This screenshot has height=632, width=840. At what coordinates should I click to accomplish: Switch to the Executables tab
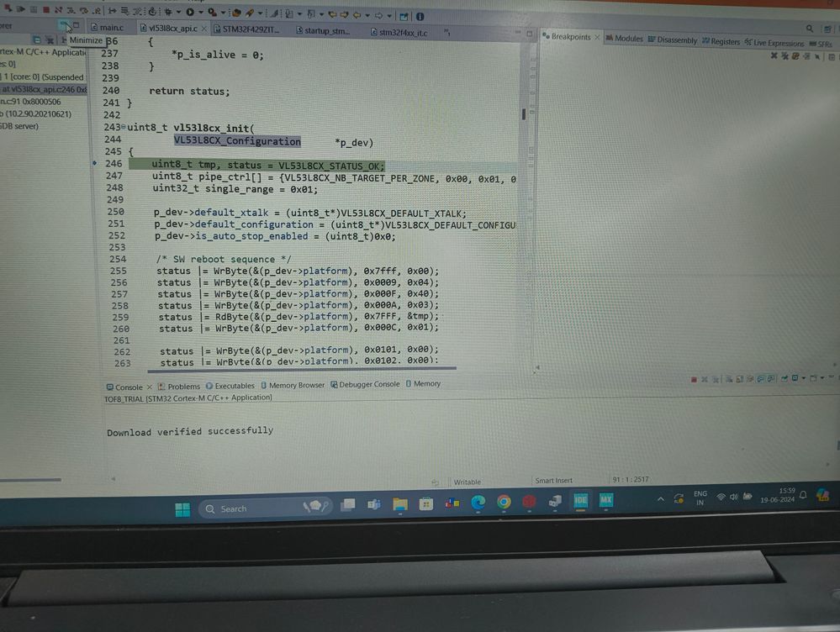point(230,386)
